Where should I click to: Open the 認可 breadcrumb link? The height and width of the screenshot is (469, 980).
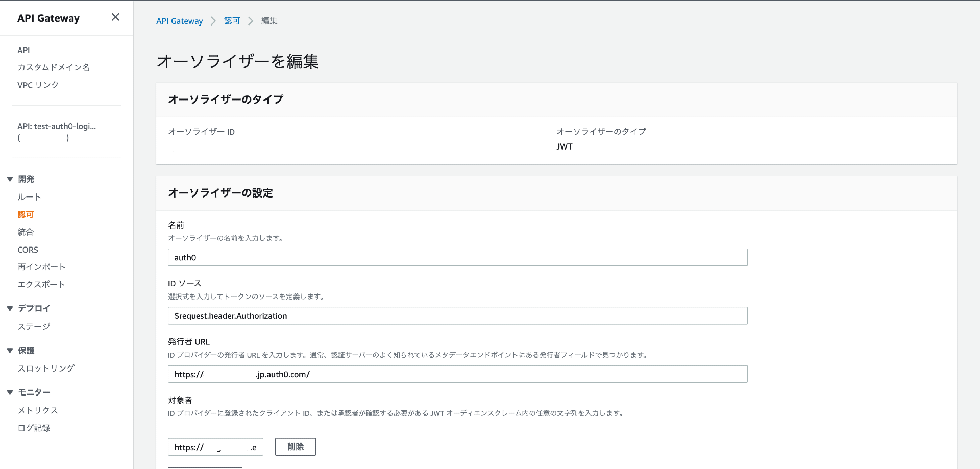tap(232, 21)
